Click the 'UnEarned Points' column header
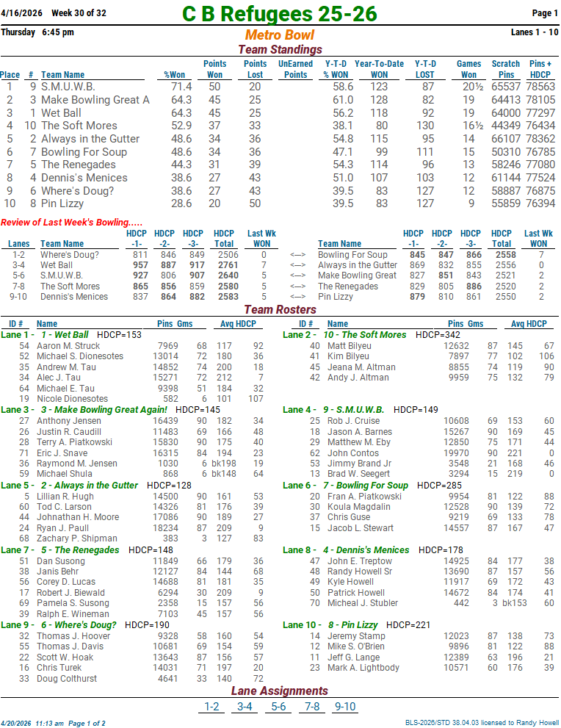This screenshot has width=561, height=728. point(296,69)
